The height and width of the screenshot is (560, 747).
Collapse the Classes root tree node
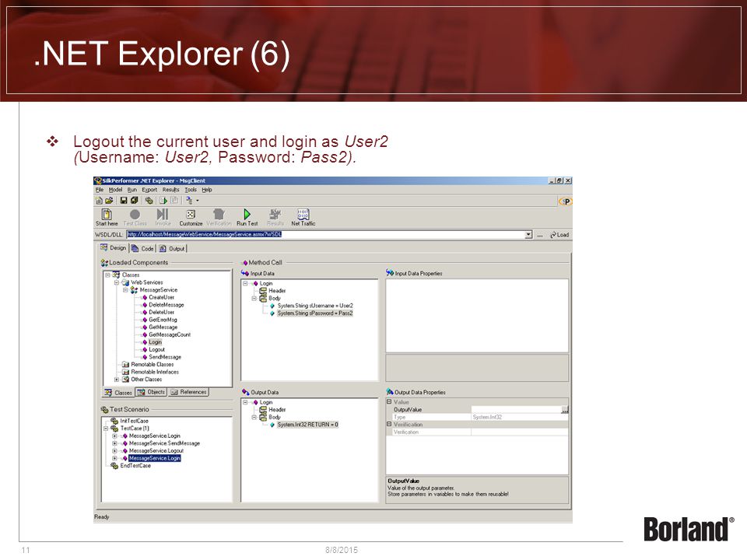107,275
